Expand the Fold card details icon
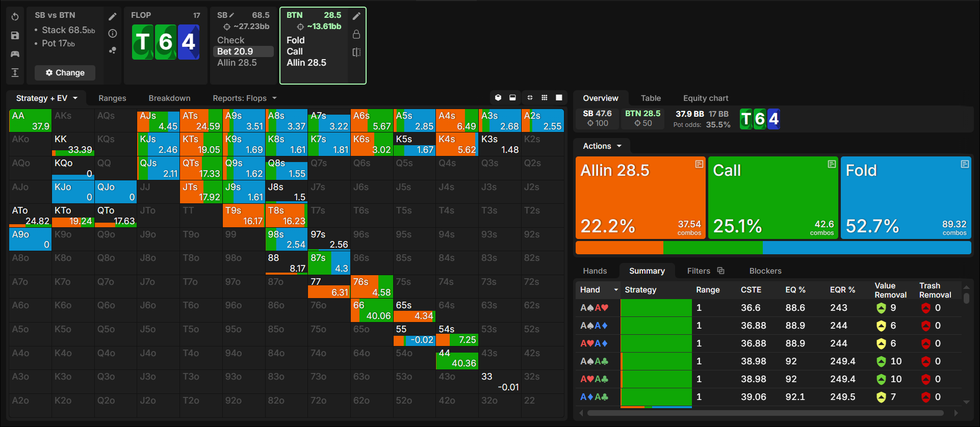This screenshot has width=980, height=427. coord(965,164)
